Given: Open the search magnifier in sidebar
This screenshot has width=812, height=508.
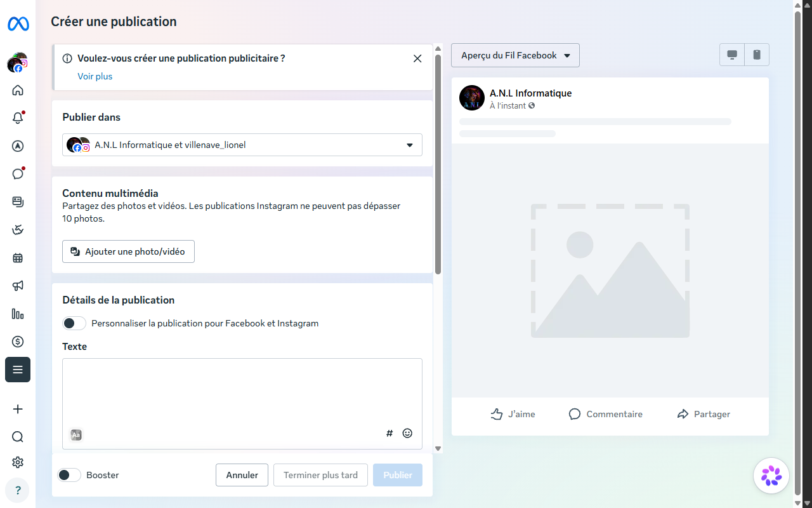Looking at the screenshot, I should (x=18, y=437).
